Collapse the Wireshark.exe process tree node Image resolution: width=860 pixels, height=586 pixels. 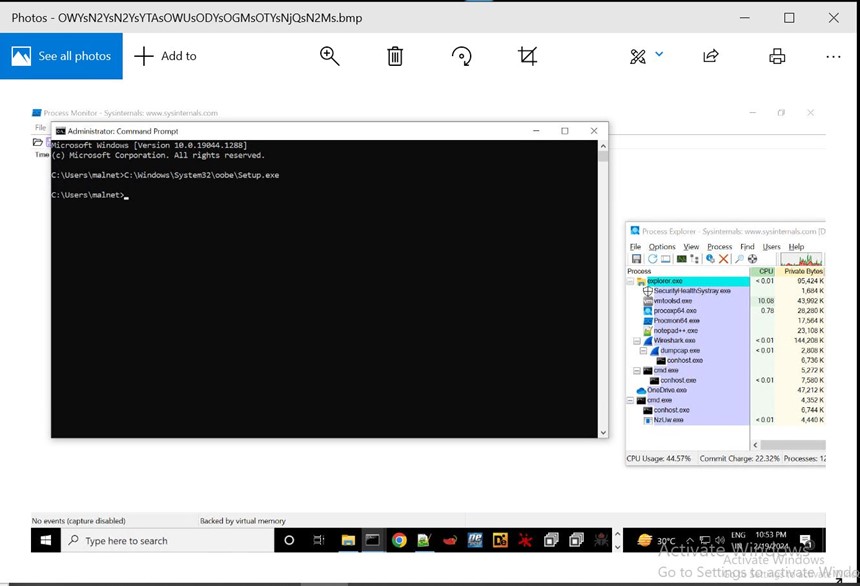636,341
